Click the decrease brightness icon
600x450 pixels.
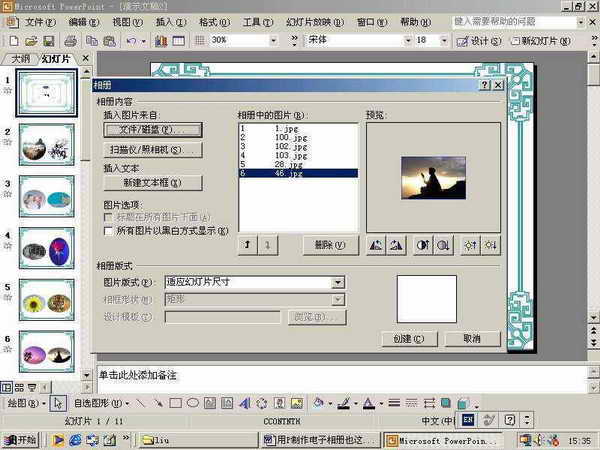pos(489,245)
